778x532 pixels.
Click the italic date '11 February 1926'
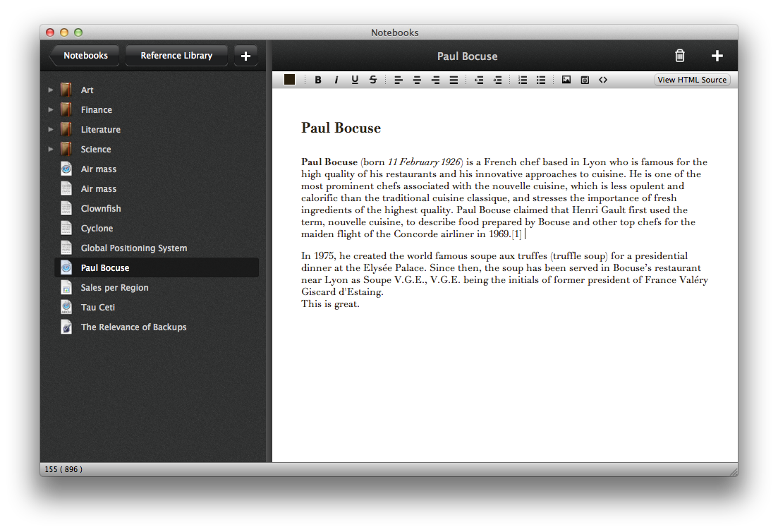(424, 162)
